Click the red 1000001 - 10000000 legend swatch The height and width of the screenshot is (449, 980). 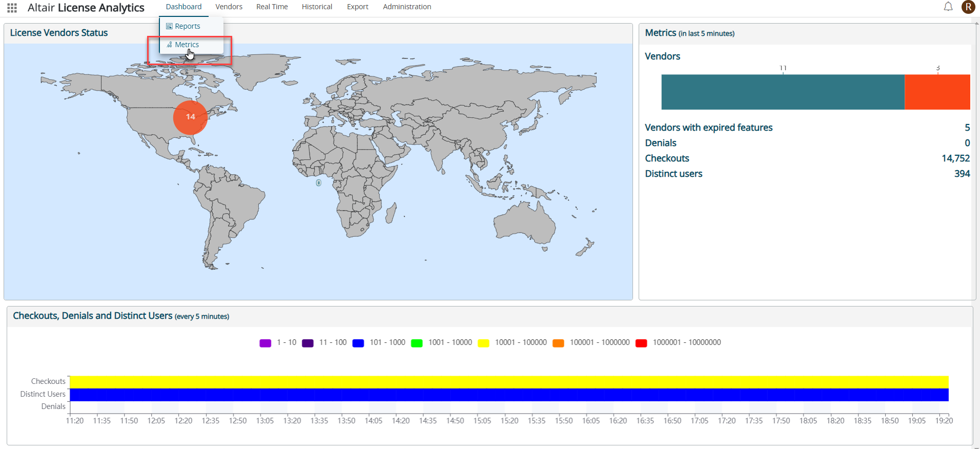click(x=641, y=343)
